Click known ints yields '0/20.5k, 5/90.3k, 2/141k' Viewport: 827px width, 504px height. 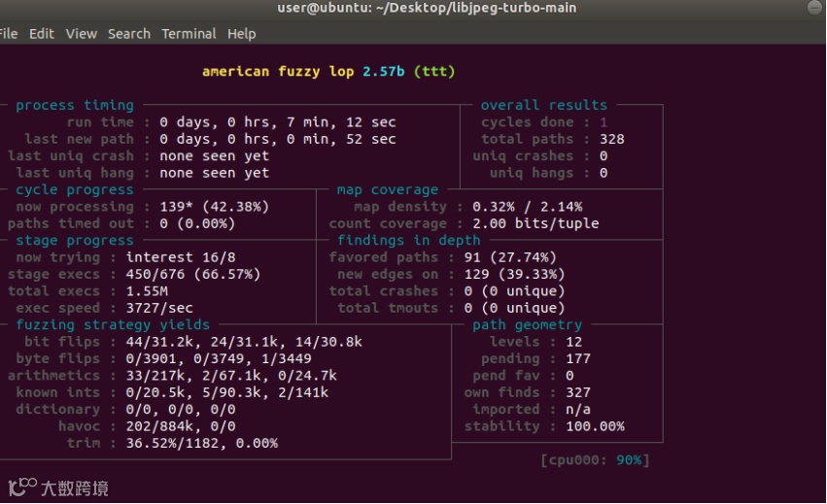click(226, 392)
